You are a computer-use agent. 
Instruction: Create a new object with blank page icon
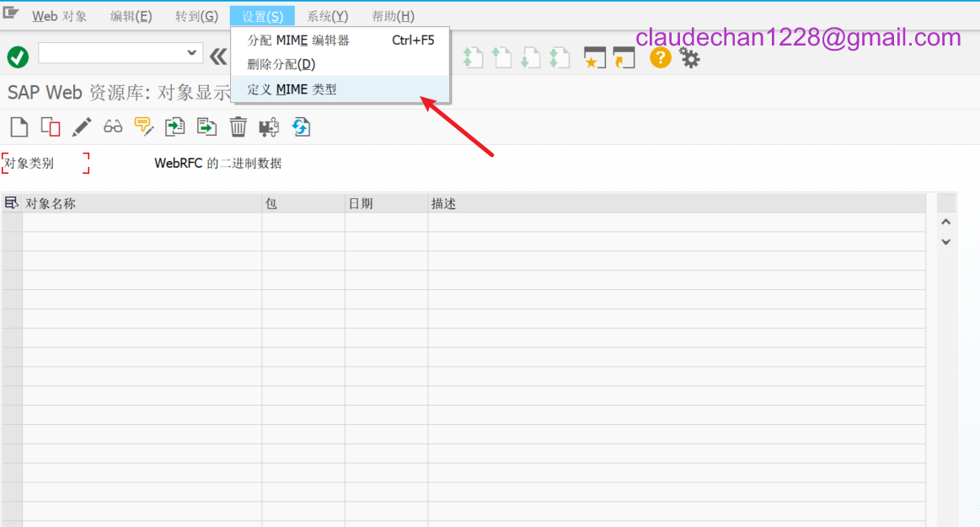19,126
